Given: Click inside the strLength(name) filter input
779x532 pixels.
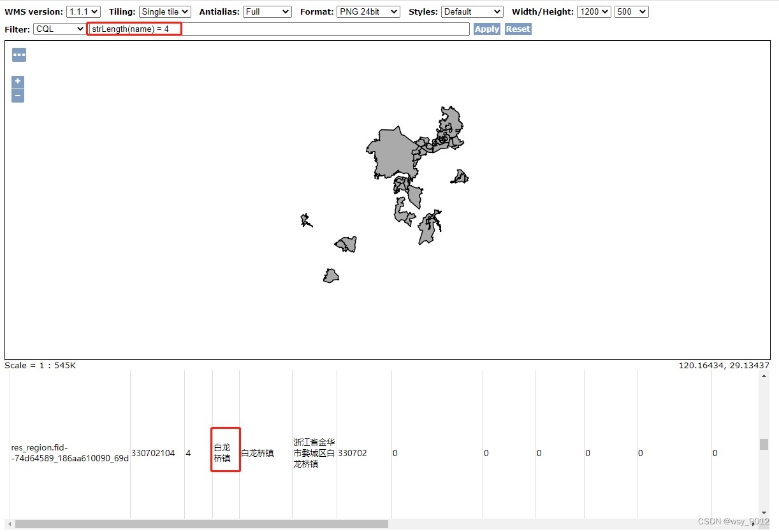Looking at the screenshot, I should click(191, 28).
